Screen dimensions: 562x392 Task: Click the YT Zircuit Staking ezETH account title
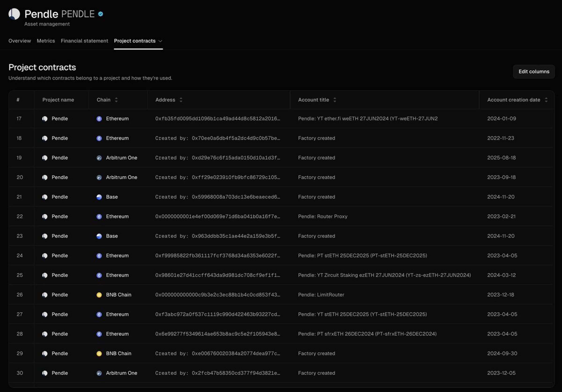384,275
